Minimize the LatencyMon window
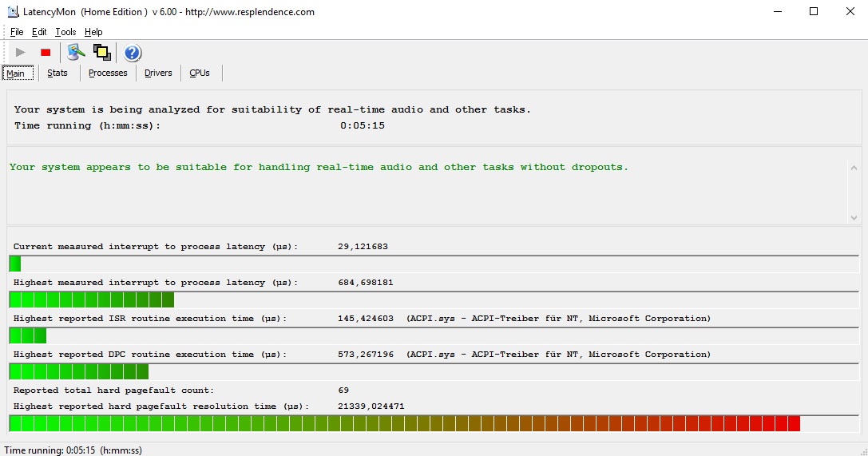868x456 pixels. [778, 12]
